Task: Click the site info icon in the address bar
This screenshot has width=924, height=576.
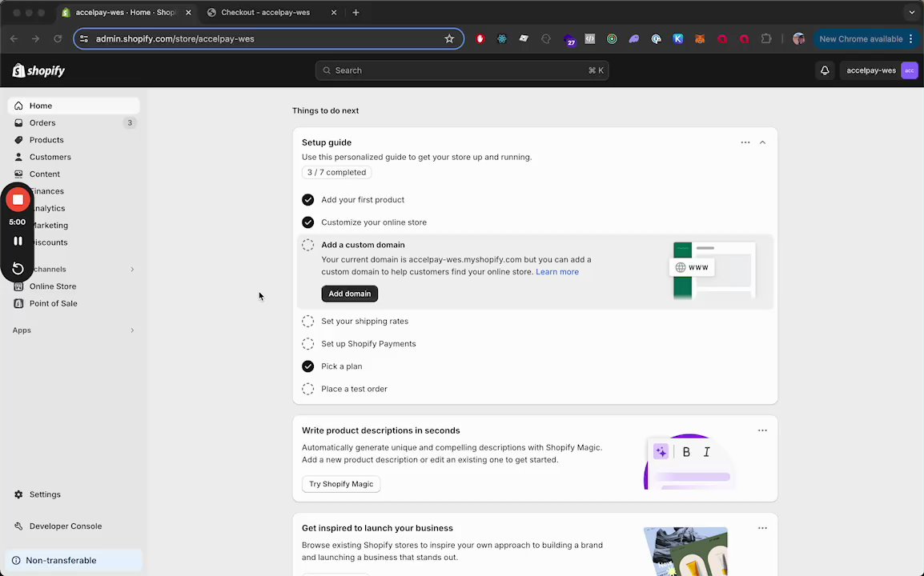Action: [x=84, y=39]
